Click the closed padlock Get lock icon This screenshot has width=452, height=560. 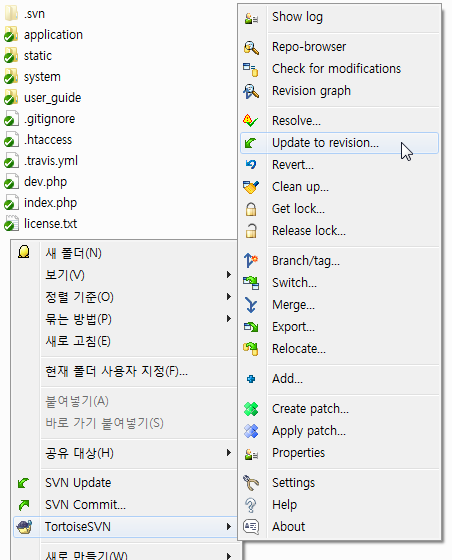251,209
